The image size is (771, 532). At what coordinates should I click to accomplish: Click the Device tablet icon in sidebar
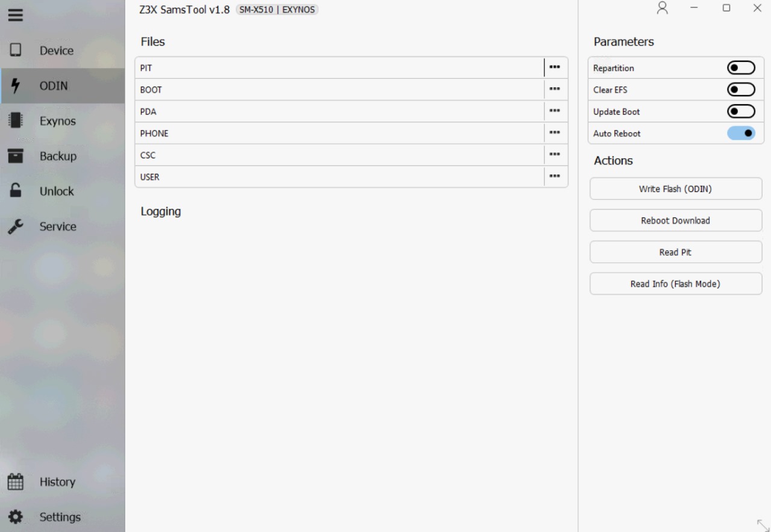pos(15,51)
